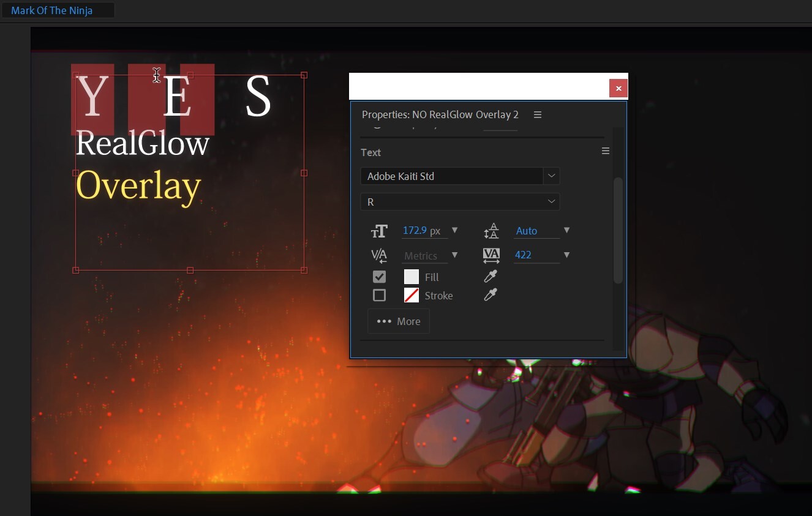Screen dimensions: 812x516
Task: Pick the fill color with its eyedropper
Action: click(x=491, y=277)
